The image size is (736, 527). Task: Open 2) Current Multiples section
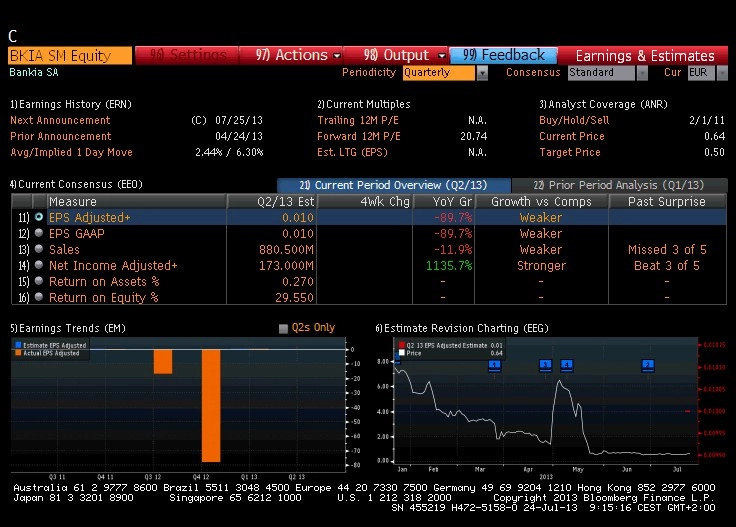[x=364, y=104]
